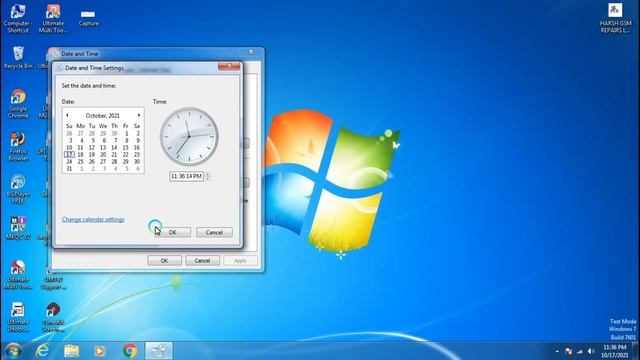This screenshot has height=360, width=640.
Task: Select October 24 in the calendar
Action: coord(69,162)
